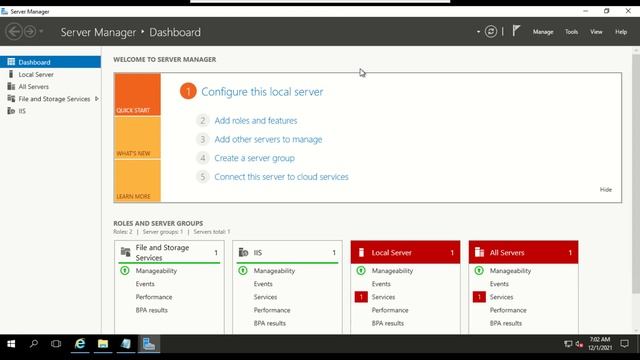Screen dimensions: 640x360
Task: Open File and Storage Services tile header
Action: click(169, 252)
